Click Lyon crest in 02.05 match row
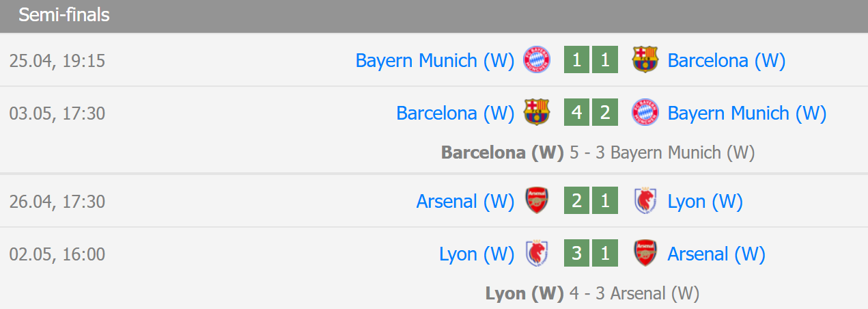The image size is (868, 309). (x=537, y=254)
